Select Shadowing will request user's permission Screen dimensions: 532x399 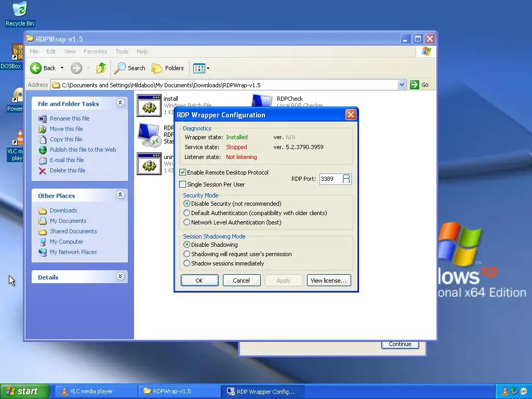[x=187, y=254]
